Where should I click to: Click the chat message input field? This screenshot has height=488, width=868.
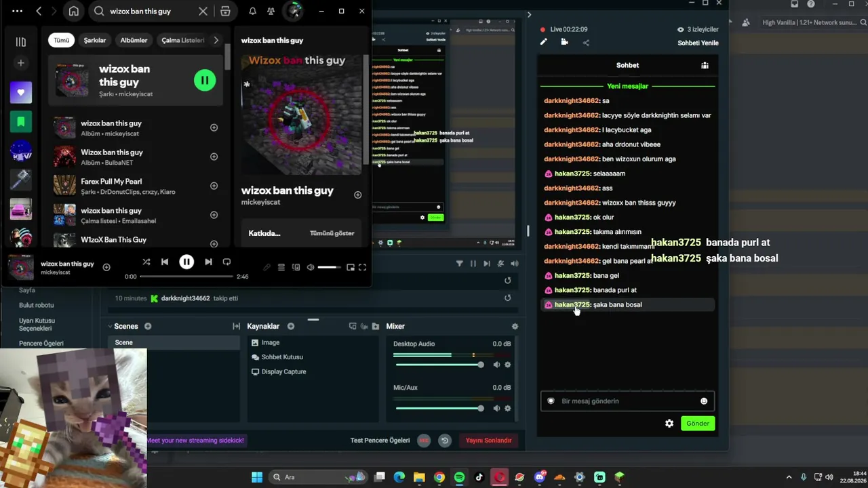click(627, 401)
